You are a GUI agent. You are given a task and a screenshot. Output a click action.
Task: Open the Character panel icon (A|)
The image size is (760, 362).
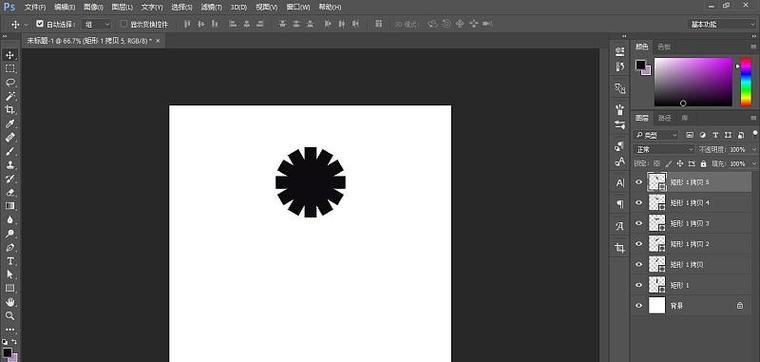tap(620, 183)
